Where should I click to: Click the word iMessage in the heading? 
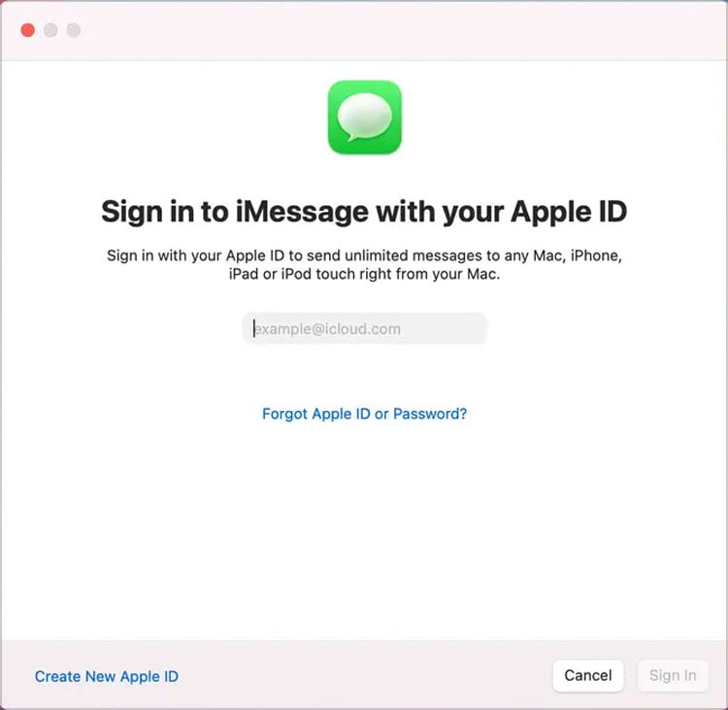(302, 212)
